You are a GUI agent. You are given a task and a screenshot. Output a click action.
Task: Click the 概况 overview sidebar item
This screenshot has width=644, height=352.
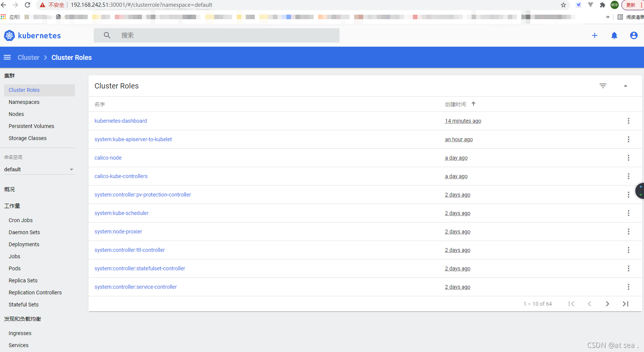click(9, 189)
